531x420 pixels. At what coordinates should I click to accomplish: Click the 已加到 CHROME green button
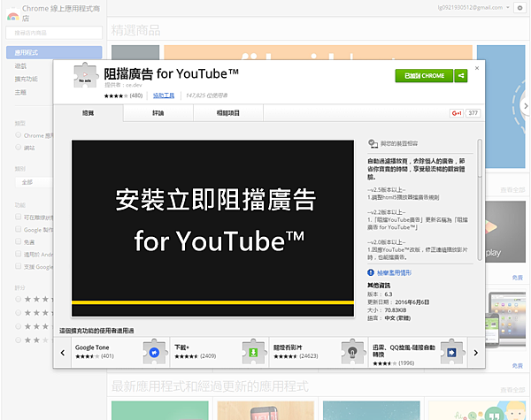(424, 76)
